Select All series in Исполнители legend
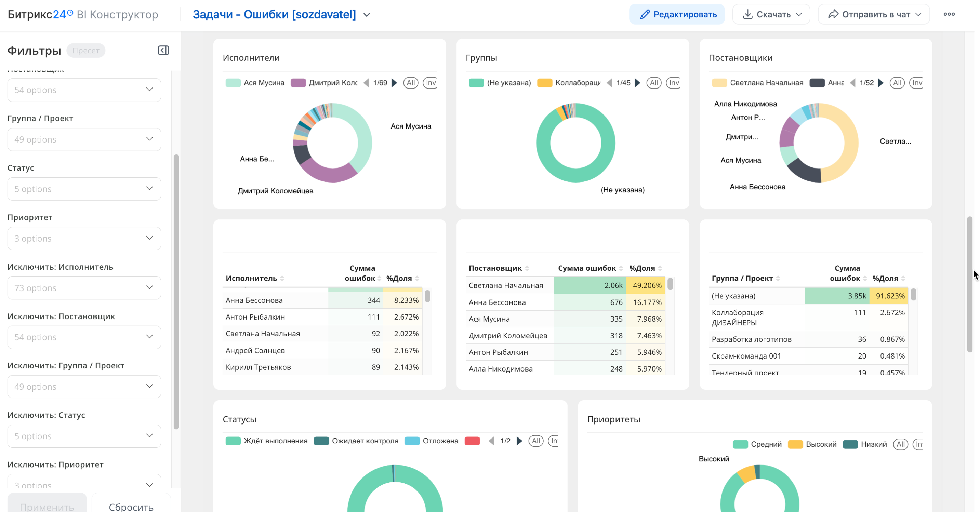Image resolution: width=980 pixels, height=512 pixels. click(x=410, y=83)
